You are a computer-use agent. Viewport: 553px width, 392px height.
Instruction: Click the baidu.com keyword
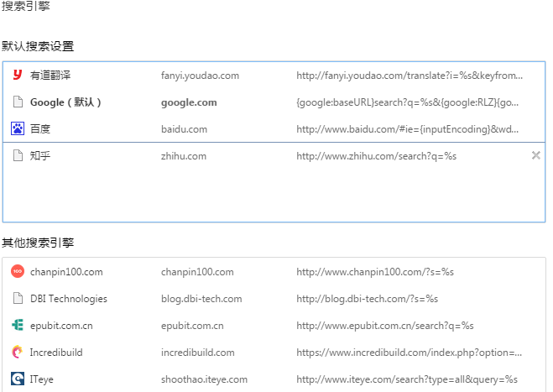coord(184,129)
